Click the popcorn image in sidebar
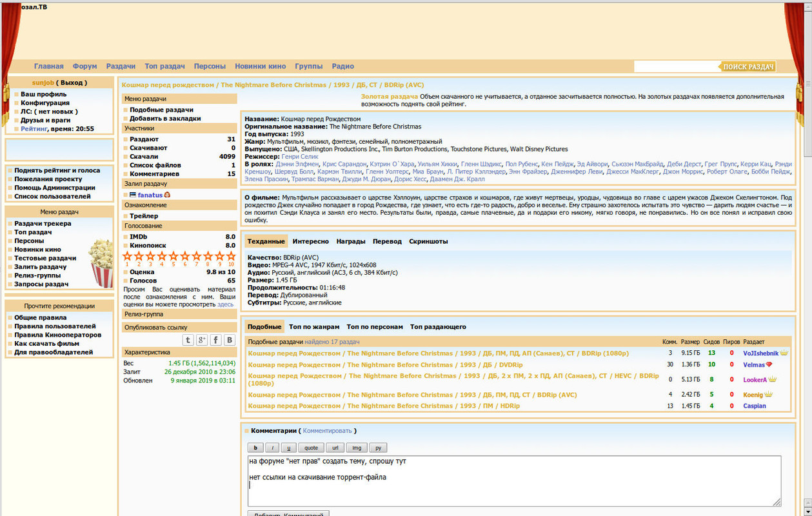This screenshot has width=812, height=516. 101,263
